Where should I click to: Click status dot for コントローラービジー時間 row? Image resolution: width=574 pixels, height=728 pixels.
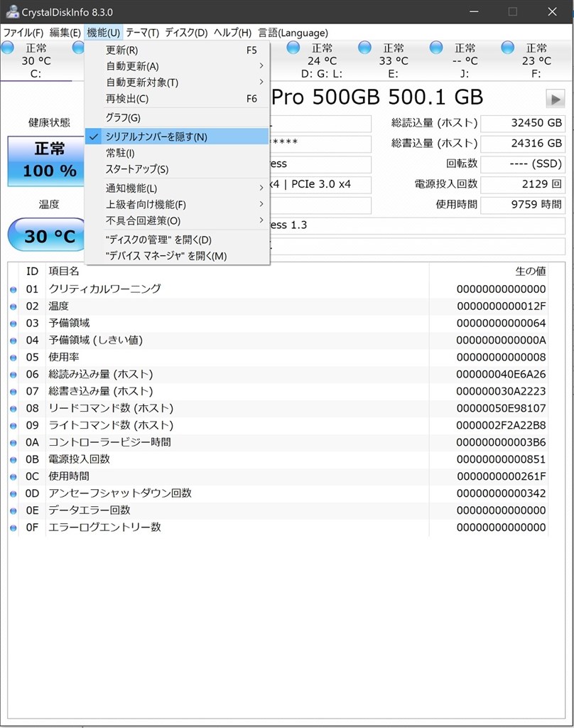click(13, 443)
